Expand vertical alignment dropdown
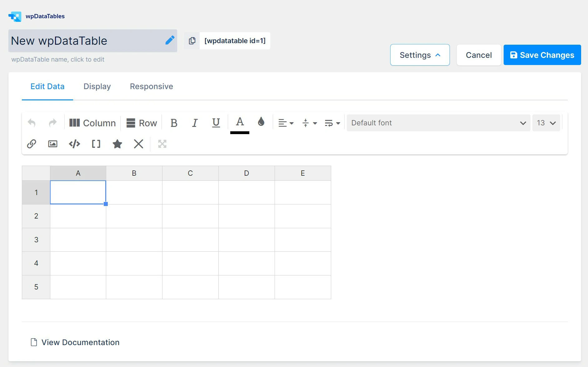Image resolution: width=588 pixels, height=367 pixels. click(x=309, y=123)
